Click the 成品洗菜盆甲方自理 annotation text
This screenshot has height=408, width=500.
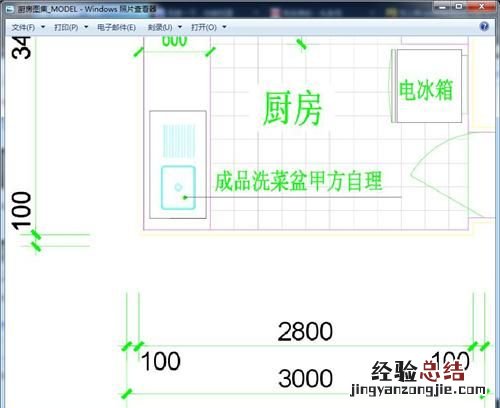coord(298,181)
